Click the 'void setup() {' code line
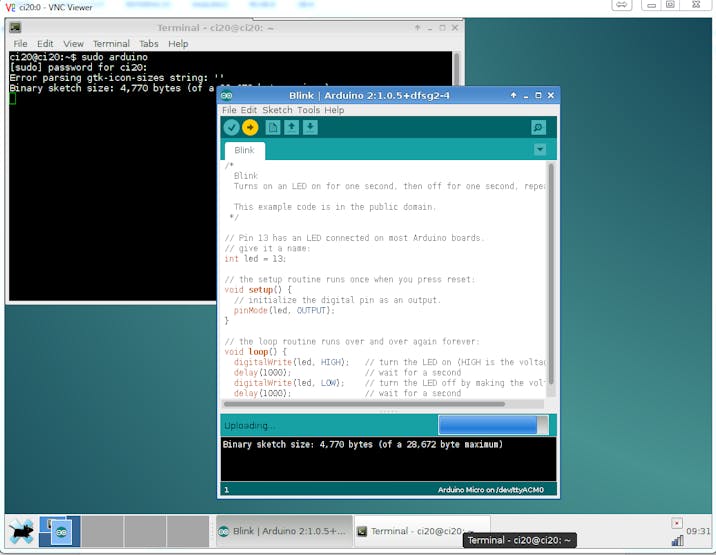This screenshot has width=716, height=555. [258, 290]
